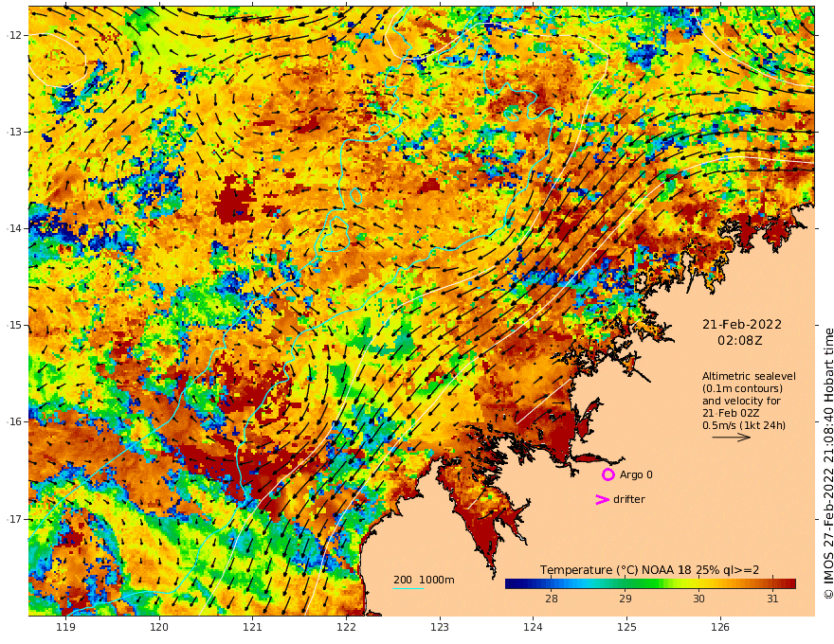Click the '0.5m/s (1kt 24h)' scale text
Screen dimensions: 834x644
point(744,425)
